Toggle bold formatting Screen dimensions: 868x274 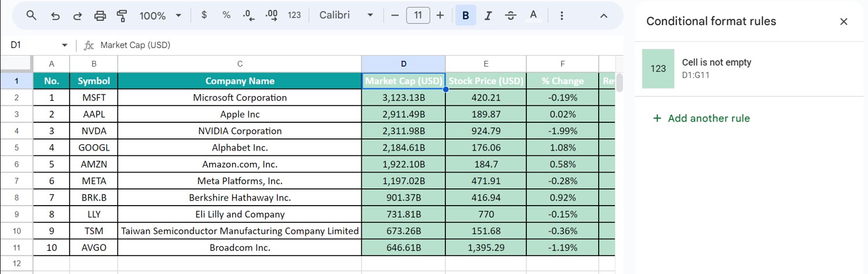pyautogui.click(x=465, y=16)
